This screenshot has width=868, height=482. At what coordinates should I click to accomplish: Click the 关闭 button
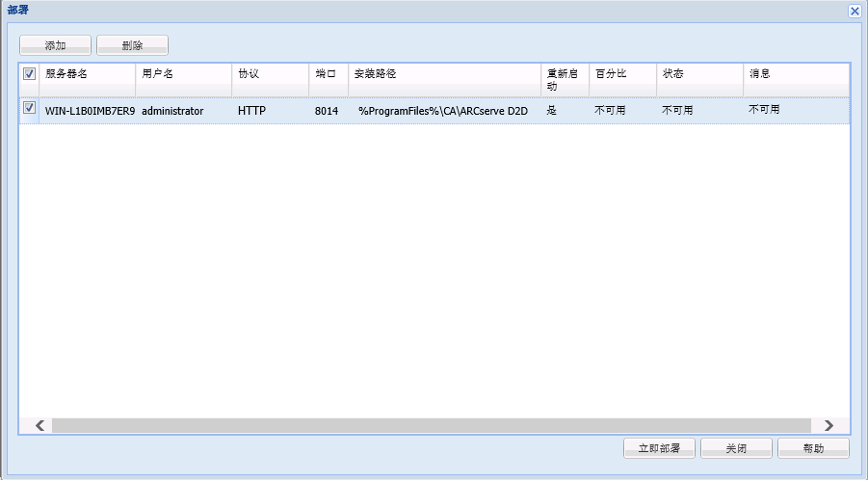point(736,448)
